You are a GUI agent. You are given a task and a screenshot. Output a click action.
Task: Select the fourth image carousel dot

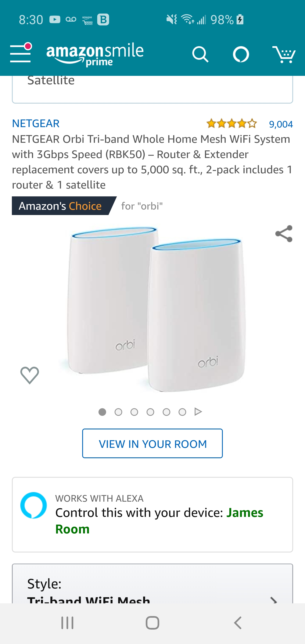point(150,412)
